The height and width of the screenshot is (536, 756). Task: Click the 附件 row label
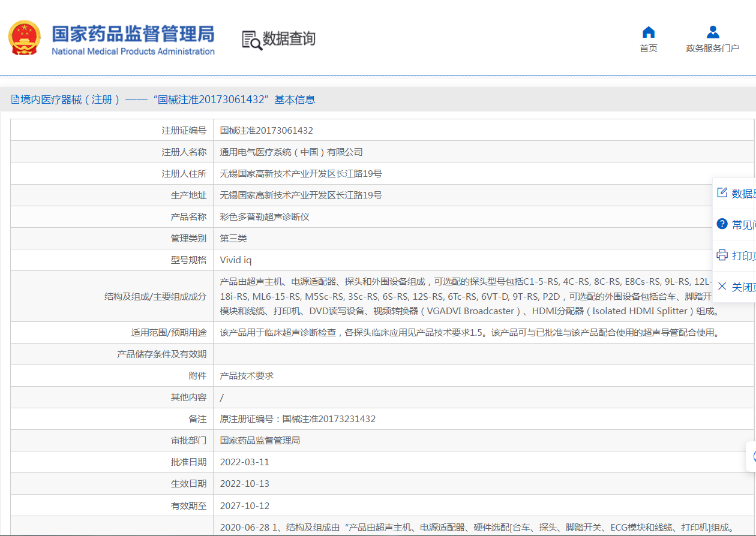tap(197, 376)
